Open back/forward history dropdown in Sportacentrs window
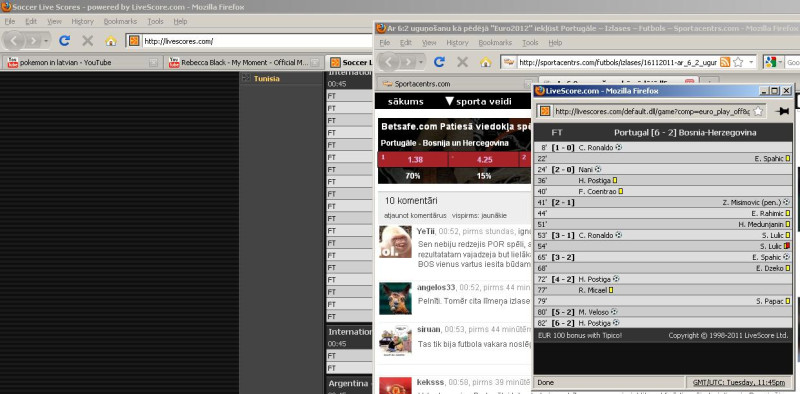Image resolution: width=800 pixels, height=394 pixels. [x=421, y=62]
